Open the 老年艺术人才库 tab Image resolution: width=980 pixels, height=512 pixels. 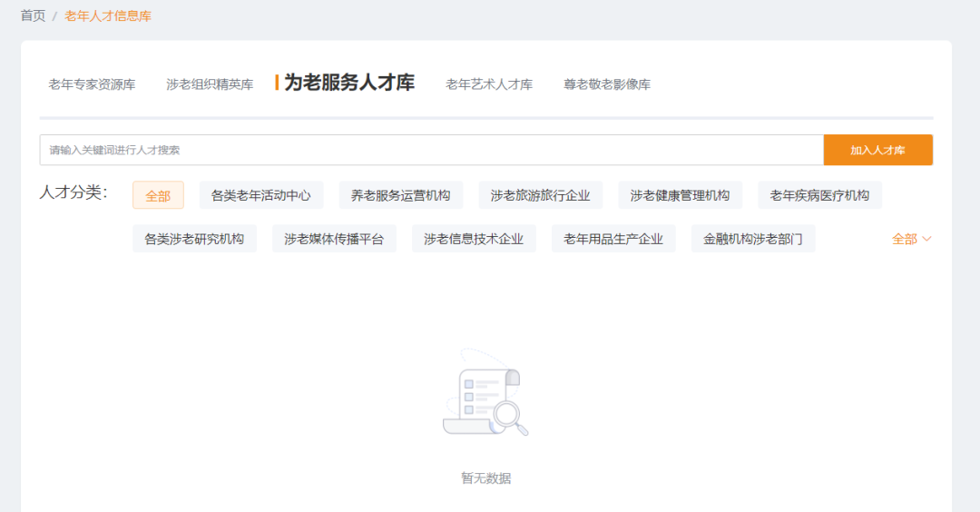(488, 84)
